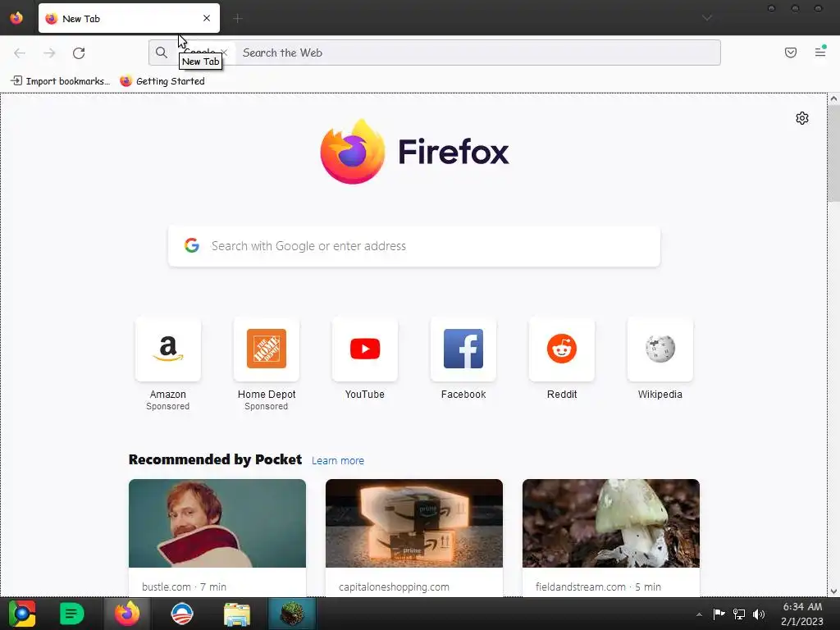
Task: Click the magnifier icon in address bar
Action: [162, 52]
